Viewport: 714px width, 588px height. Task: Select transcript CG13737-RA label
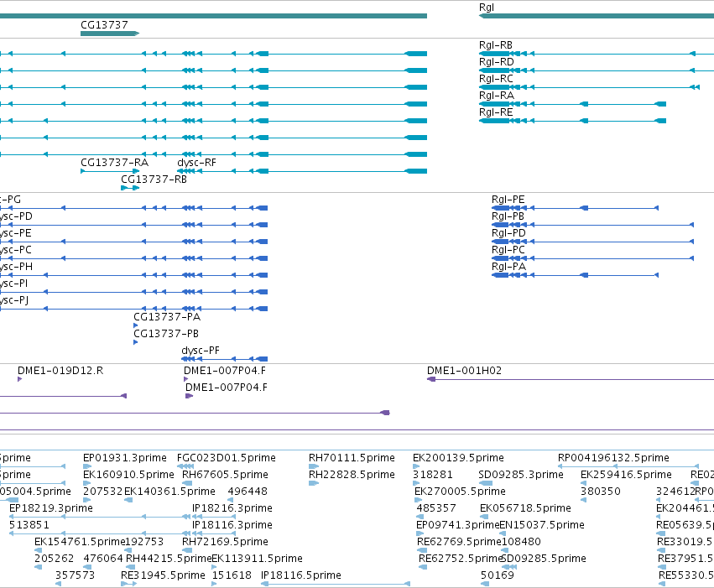point(114,163)
